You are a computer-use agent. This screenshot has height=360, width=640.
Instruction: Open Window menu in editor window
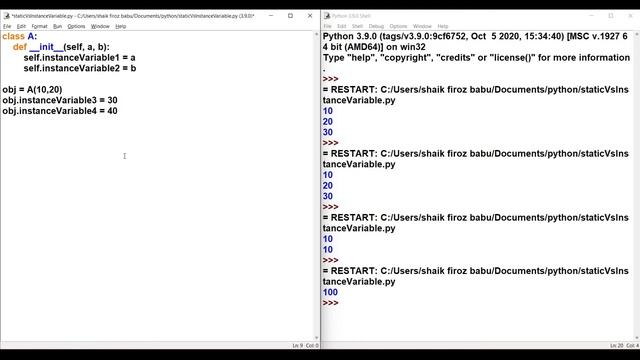(100, 26)
